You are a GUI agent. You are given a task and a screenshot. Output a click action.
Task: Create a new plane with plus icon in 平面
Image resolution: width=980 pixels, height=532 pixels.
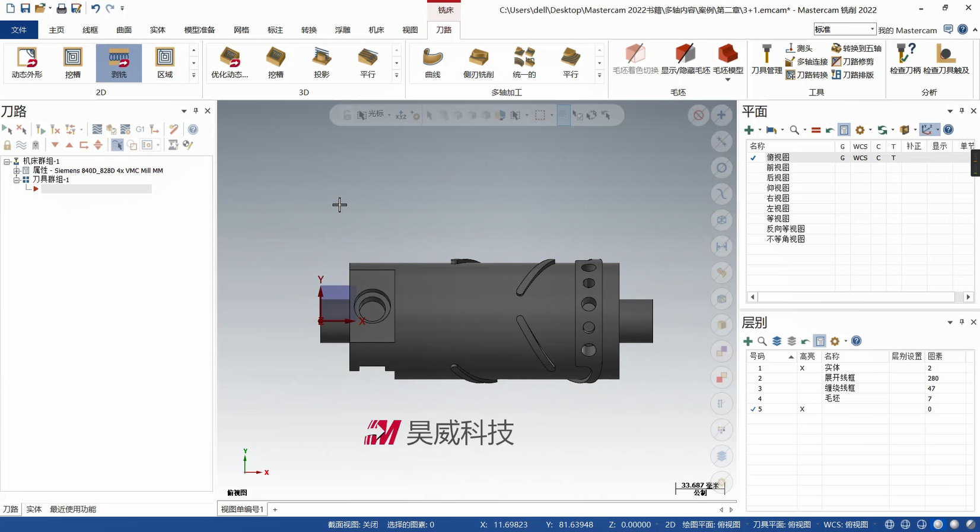[x=749, y=130]
